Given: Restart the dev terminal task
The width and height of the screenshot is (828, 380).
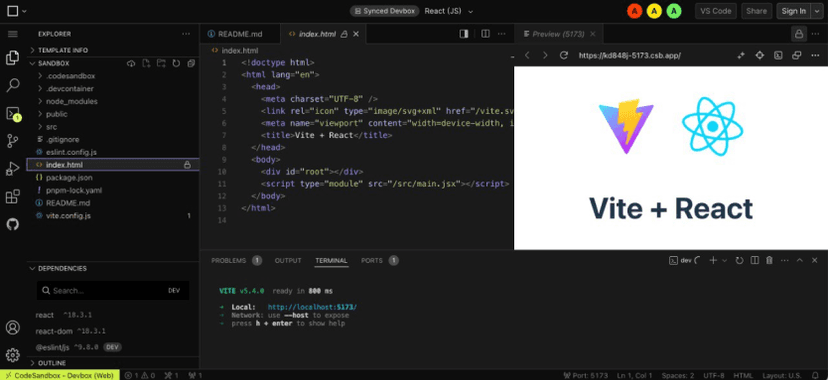Looking at the screenshot, I should pyautogui.click(x=739, y=260).
